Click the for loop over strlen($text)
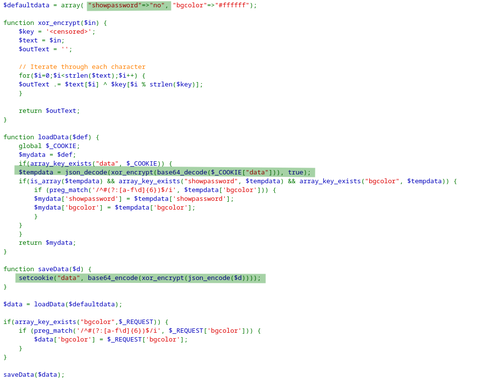This screenshot has height=387, width=500. pos(82,75)
